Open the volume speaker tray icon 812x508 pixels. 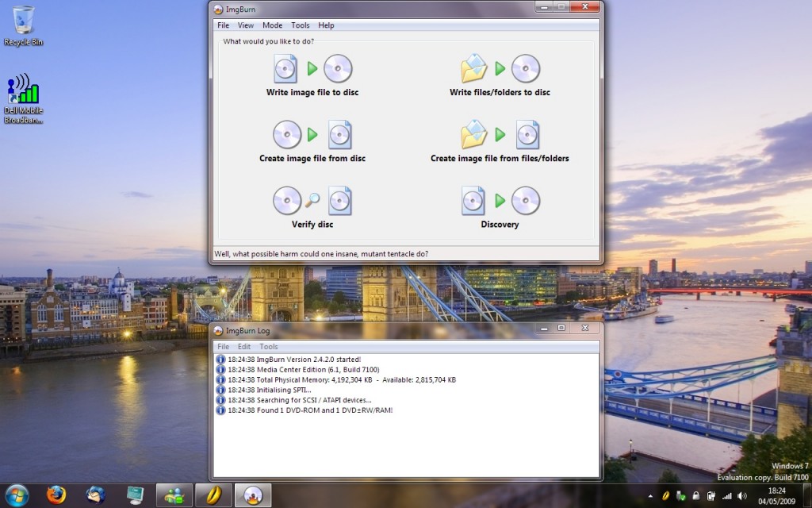click(x=742, y=496)
